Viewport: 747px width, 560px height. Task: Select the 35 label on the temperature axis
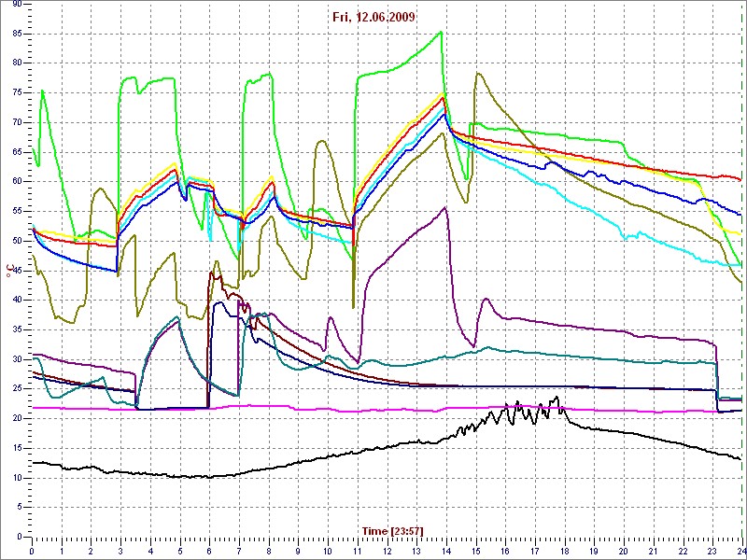click(x=16, y=329)
